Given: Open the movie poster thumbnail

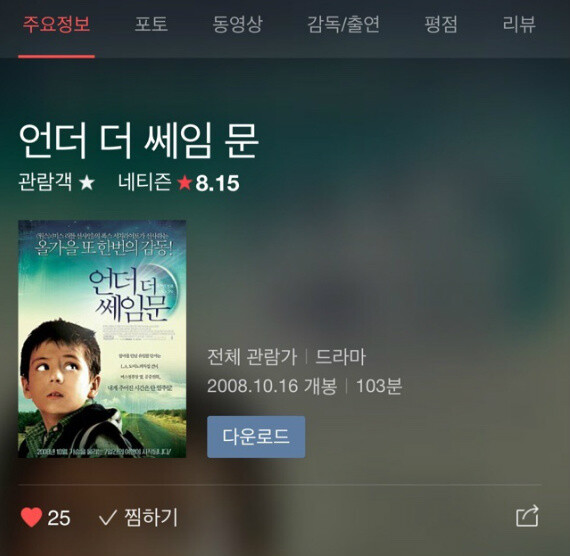Looking at the screenshot, I should click(x=102, y=339).
